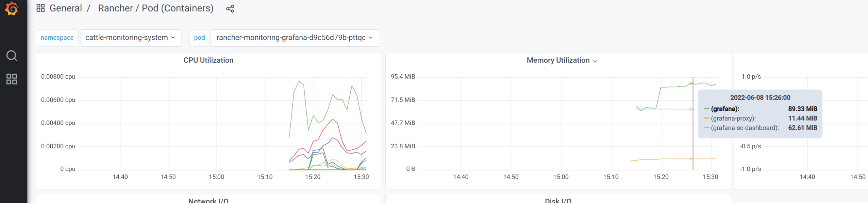The height and width of the screenshot is (203, 868).
Task: Click the 95.4 MiB axis label
Action: click(x=403, y=77)
